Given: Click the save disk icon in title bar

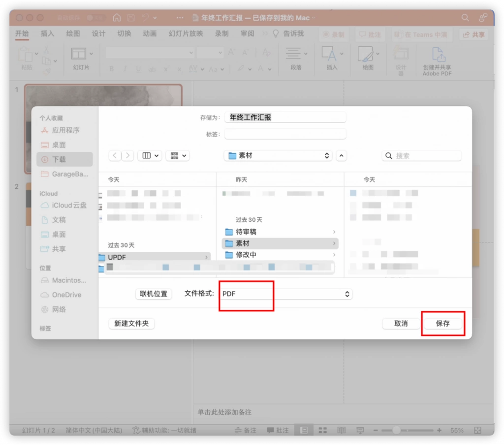Looking at the screenshot, I should click(131, 18).
